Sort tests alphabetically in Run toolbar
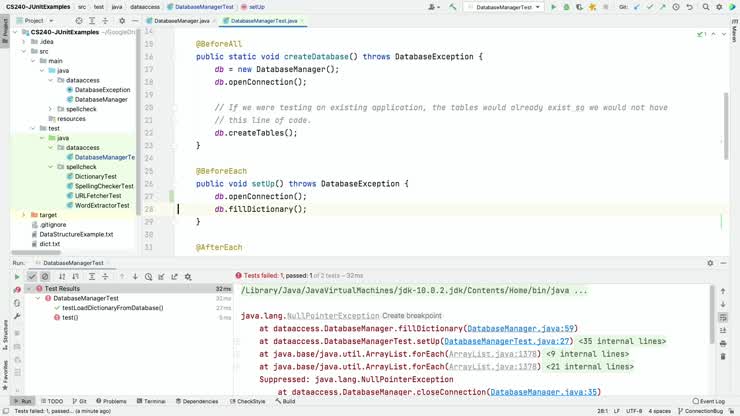This screenshot has height=416, width=740. pyautogui.click(x=62, y=277)
